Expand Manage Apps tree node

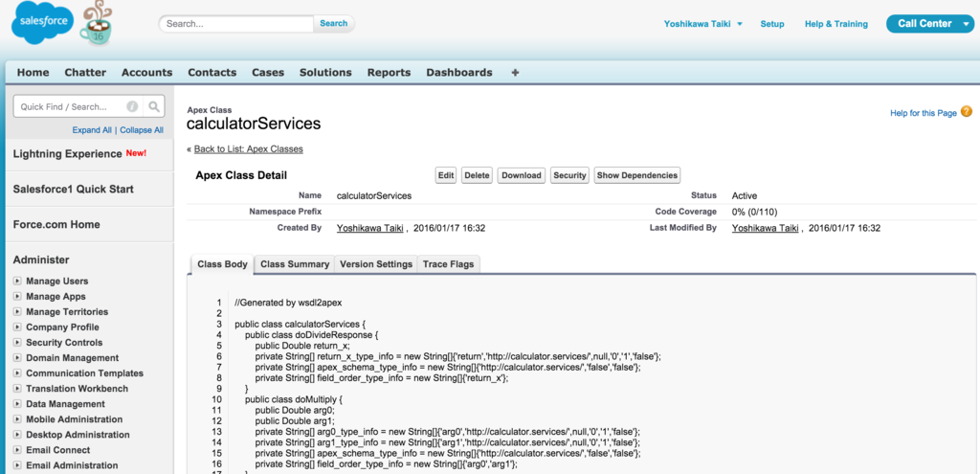17,297
